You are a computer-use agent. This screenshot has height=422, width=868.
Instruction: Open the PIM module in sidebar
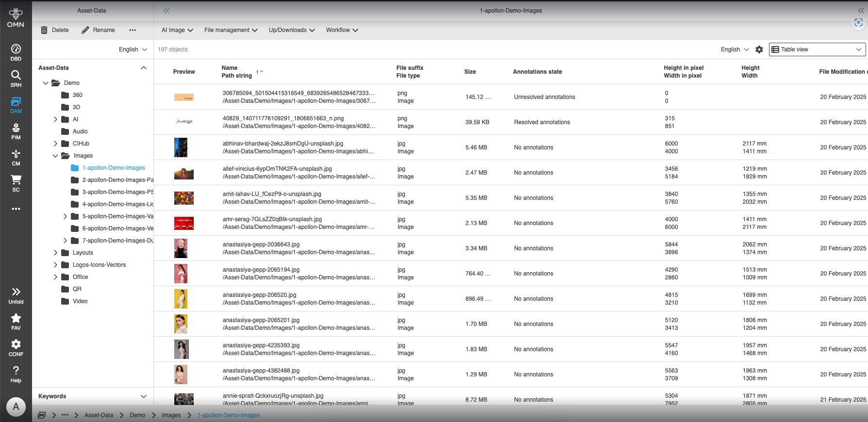(16, 131)
